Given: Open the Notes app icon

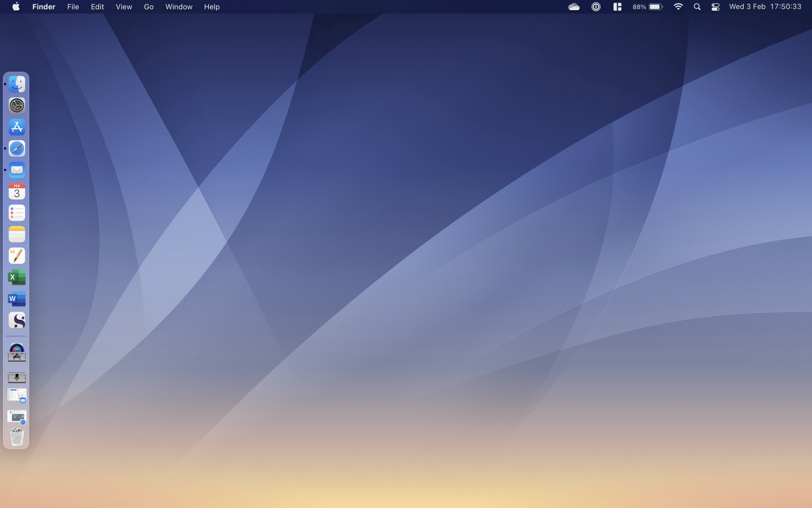Looking at the screenshot, I should pyautogui.click(x=17, y=234).
